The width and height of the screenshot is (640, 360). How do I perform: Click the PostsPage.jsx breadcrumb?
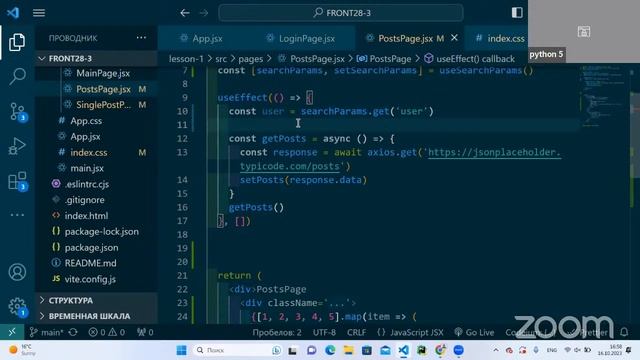pos(311,59)
